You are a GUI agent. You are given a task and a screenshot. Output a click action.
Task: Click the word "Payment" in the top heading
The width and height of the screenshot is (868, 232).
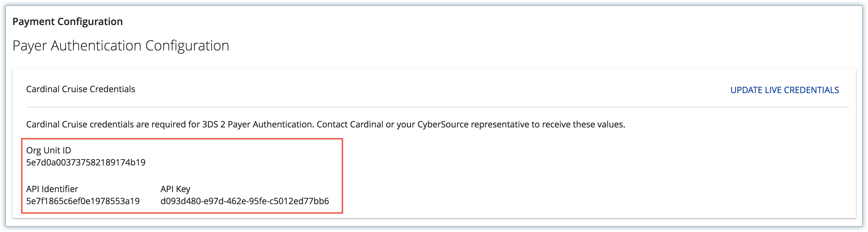point(33,22)
